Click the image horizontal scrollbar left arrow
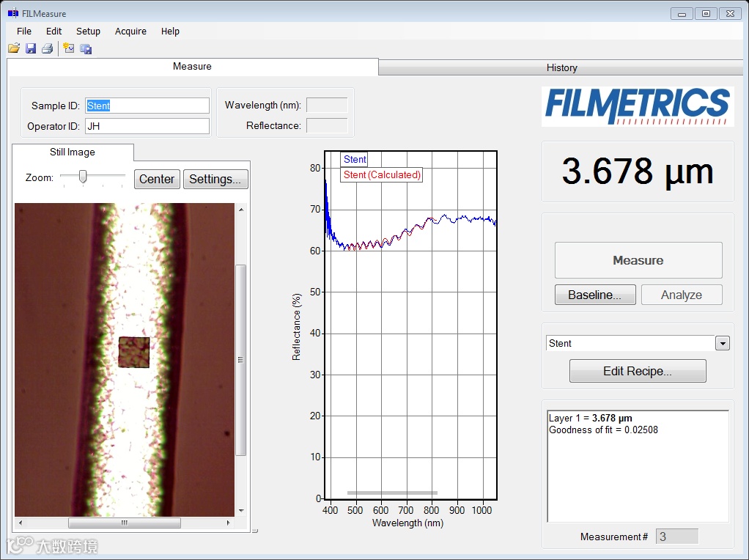 tap(20, 523)
